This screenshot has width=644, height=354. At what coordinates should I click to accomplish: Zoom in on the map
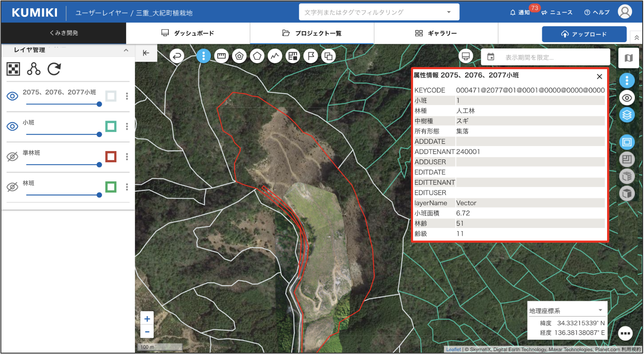click(x=147, y=319)
